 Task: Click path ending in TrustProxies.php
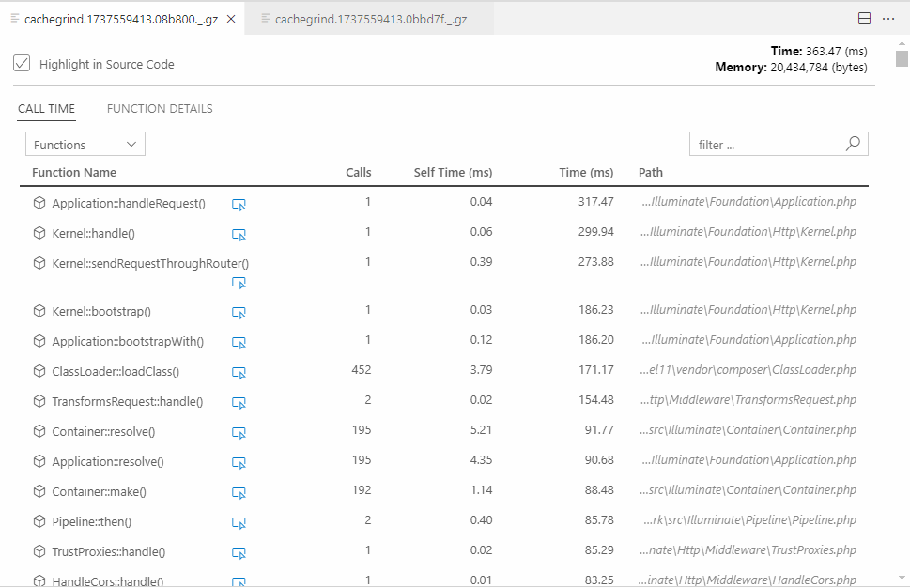[x=748, y=550]
